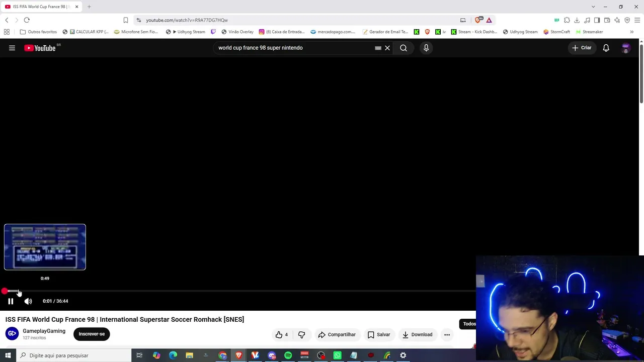The width and height of the screenshot is (644, 362).
Task: Open YouTube notifications bell
Action: [606, 48]
